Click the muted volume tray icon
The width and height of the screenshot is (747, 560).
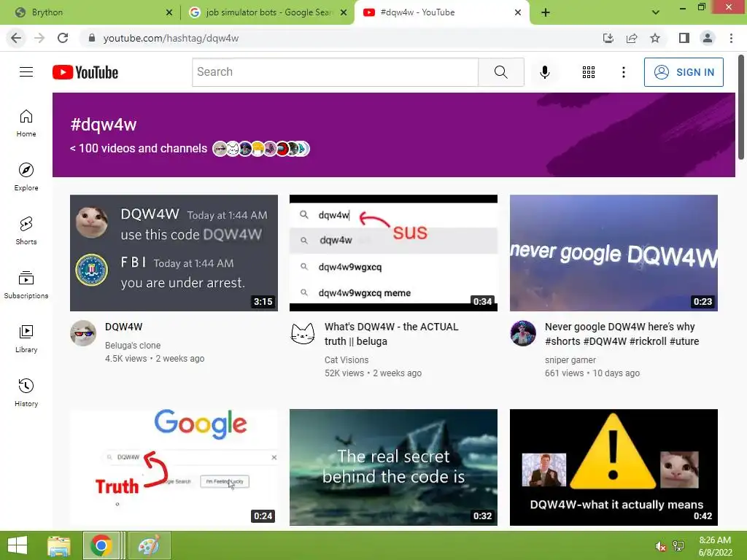(660, 546)
